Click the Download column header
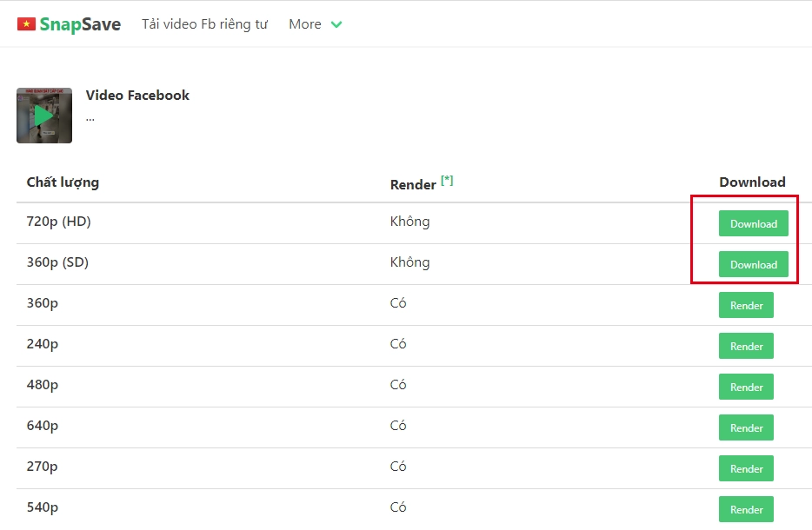The image size is (812, 530). click(752, 182)
